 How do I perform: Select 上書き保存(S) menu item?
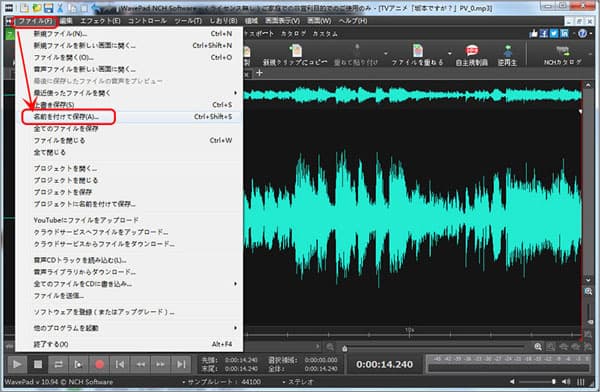(x=129, y=105)
